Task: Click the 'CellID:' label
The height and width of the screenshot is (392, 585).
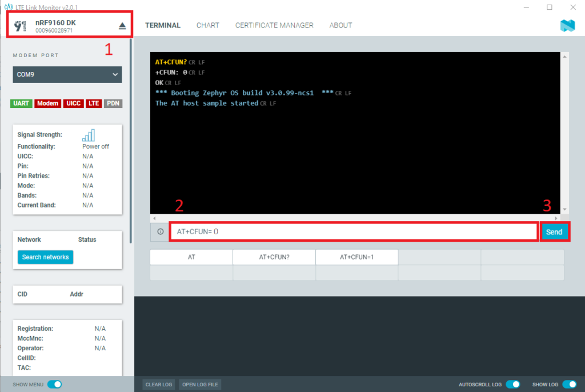Action: tap(27, 358)
